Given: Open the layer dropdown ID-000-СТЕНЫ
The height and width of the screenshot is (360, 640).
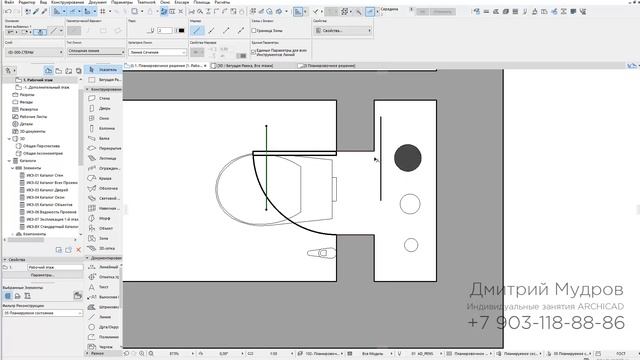Looking at the screenshot, I should tap(34, 52).
